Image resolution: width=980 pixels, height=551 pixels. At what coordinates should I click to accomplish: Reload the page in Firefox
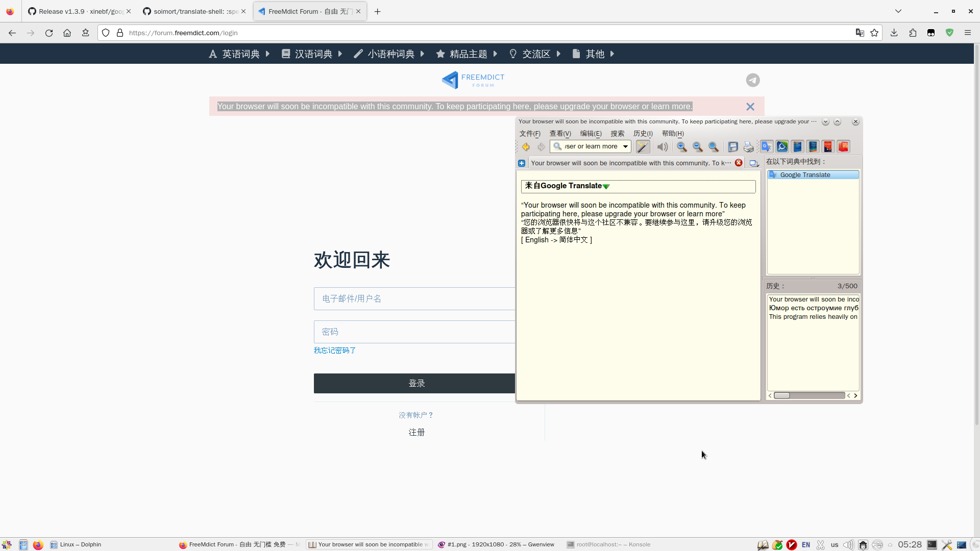[49, 33]
